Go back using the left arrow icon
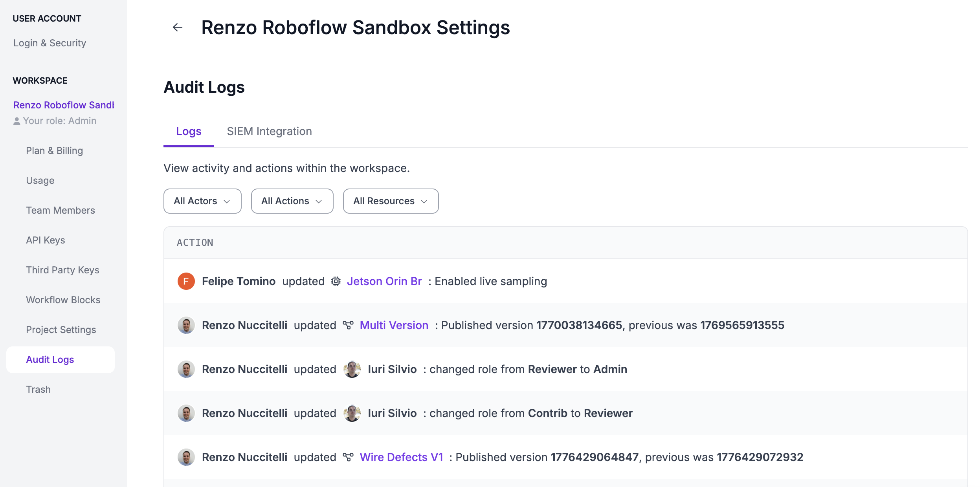 point(178,27)
